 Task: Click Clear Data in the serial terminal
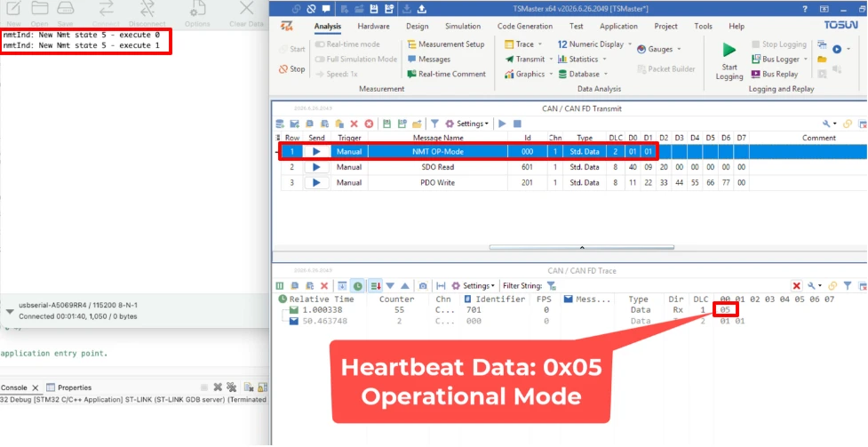(x=246, y=13)
